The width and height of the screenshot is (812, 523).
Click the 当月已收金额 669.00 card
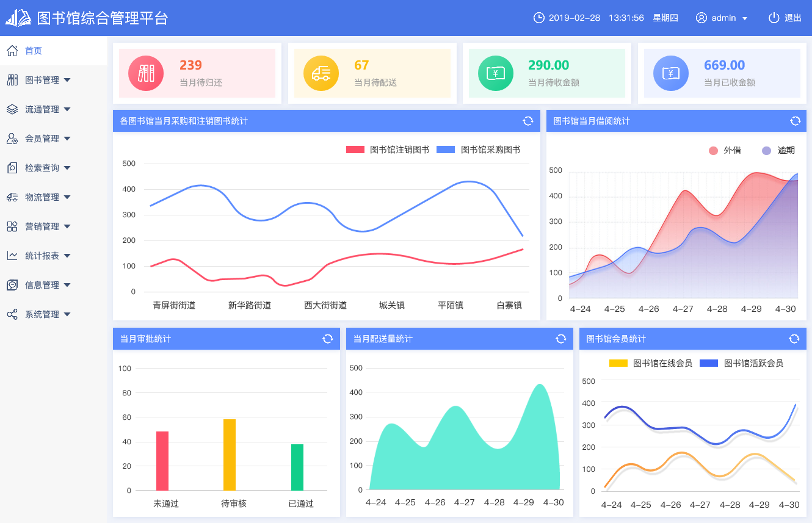click(x=722, y=73)
